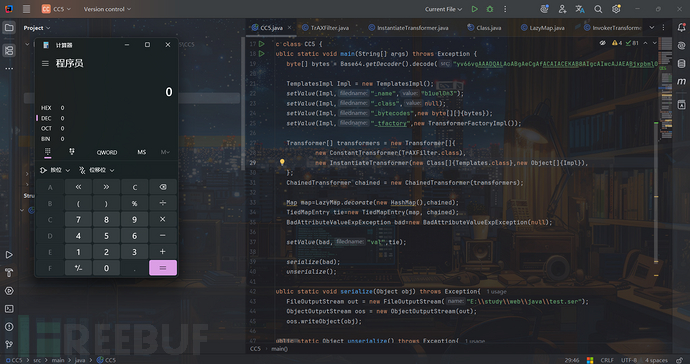Go to previous highlighted error arrow
Viewport: 690px width, 364px height.
645,43
